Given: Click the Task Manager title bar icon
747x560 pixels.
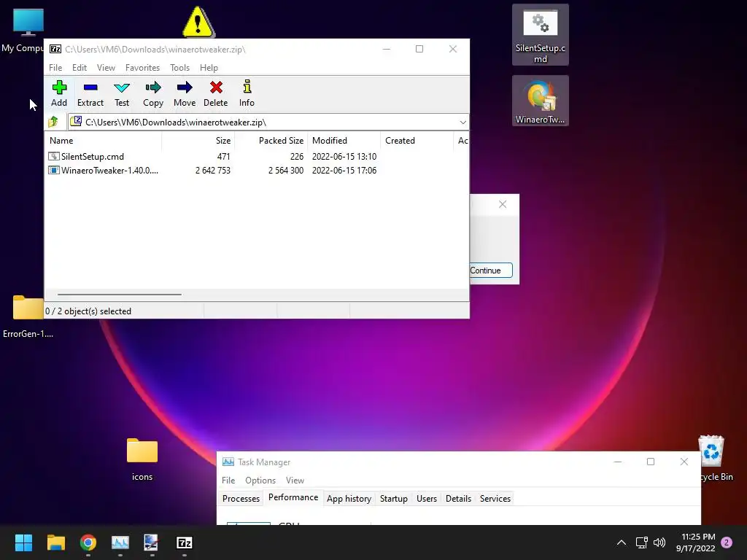Looking at the screenshot, I should (228, 462).
